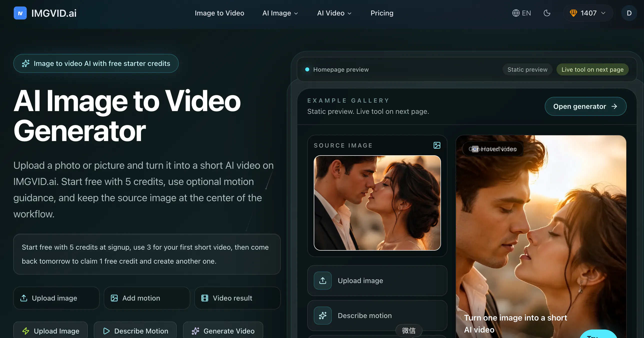
Task: Expand the AI Video dropdown menu
Action: tap(334, 13)
